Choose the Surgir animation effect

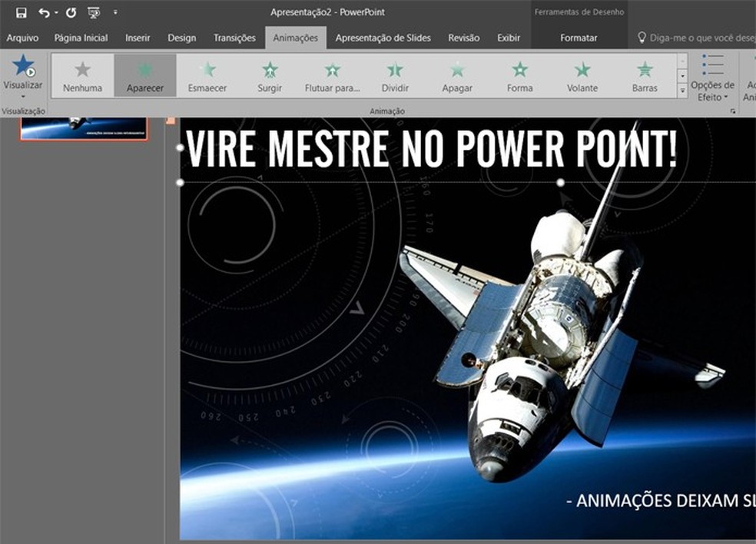click(270, 75)
